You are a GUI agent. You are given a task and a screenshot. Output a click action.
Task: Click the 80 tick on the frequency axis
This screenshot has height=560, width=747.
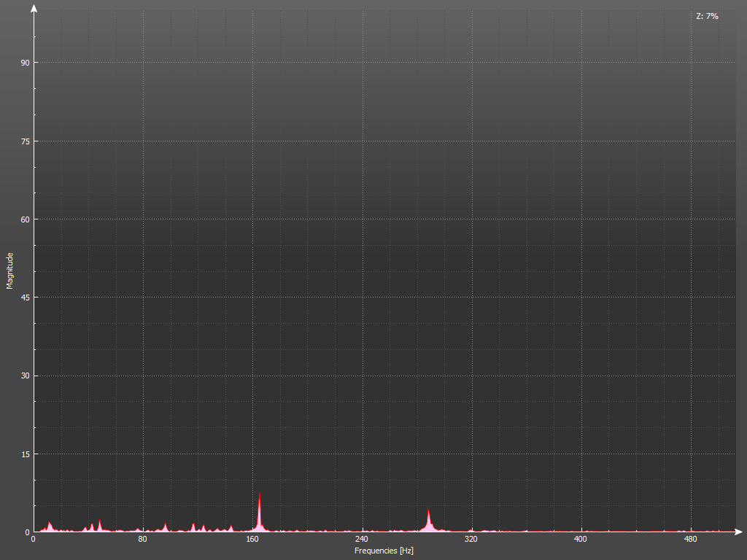point(143,540)
